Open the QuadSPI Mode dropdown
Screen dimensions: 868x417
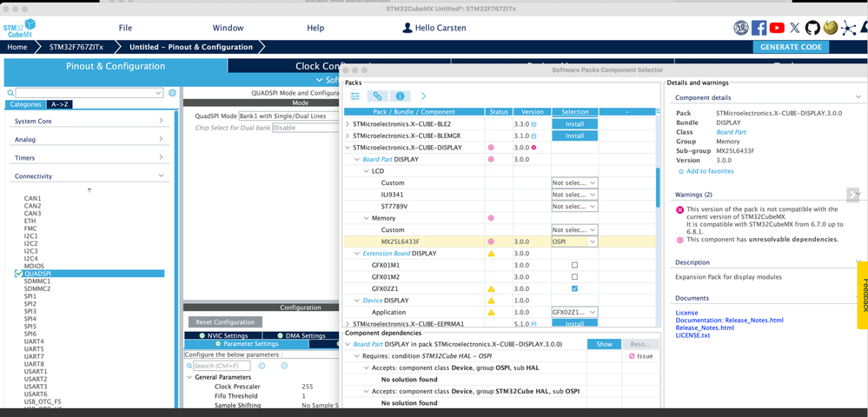(x=288, y=116)
